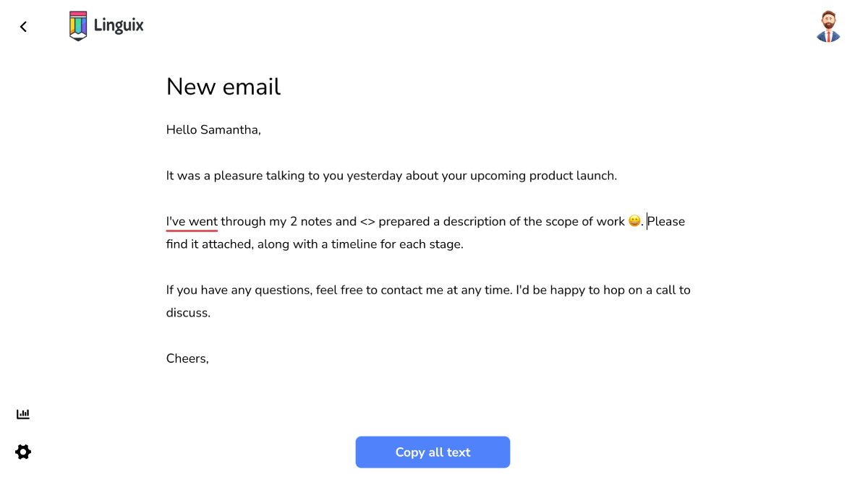
Task: Click the word "pleasure" in the email
Action: click(238, 176)
